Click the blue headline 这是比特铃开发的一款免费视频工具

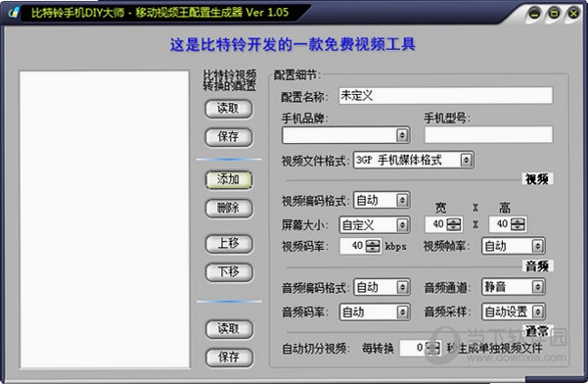pos(293,45)
